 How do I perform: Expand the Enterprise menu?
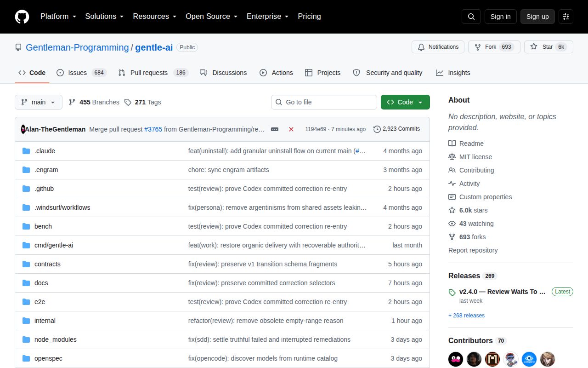(268, 17)
